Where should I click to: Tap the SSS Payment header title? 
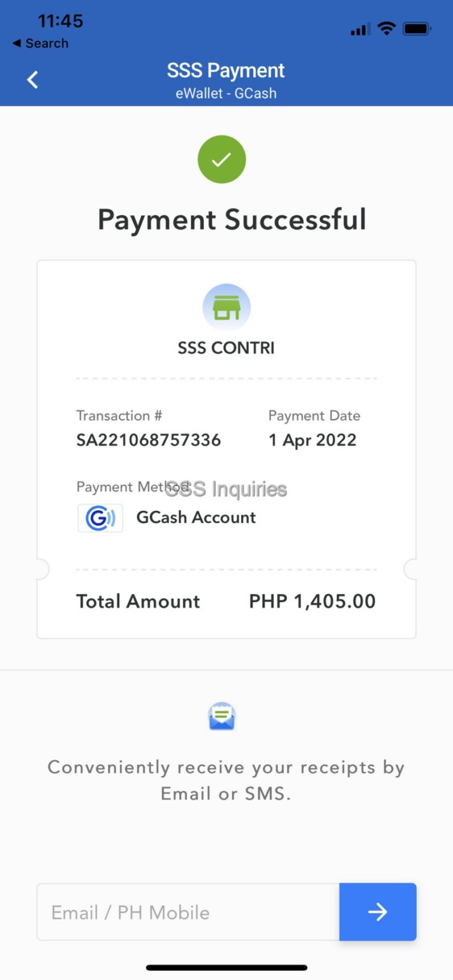click(x=225, y=70)
